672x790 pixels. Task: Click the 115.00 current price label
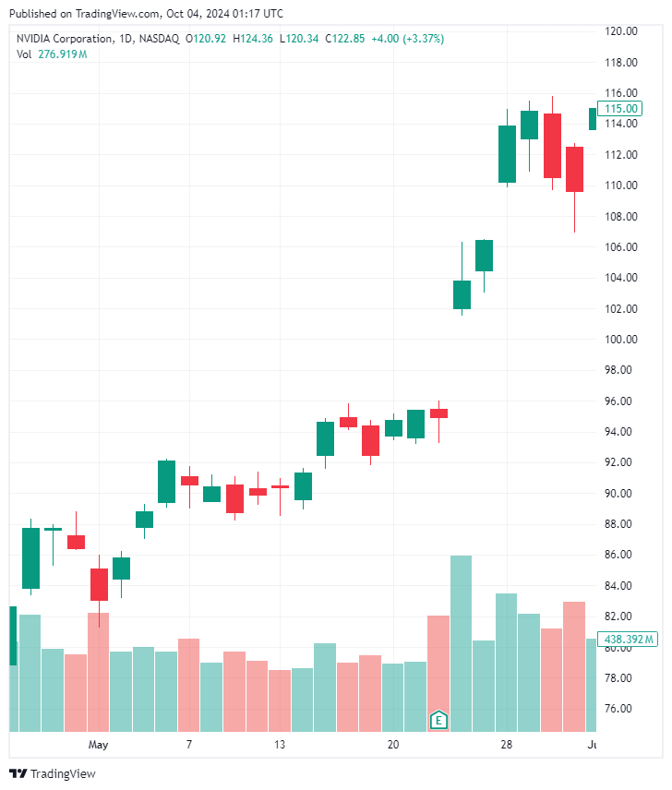tap(622, 108)
